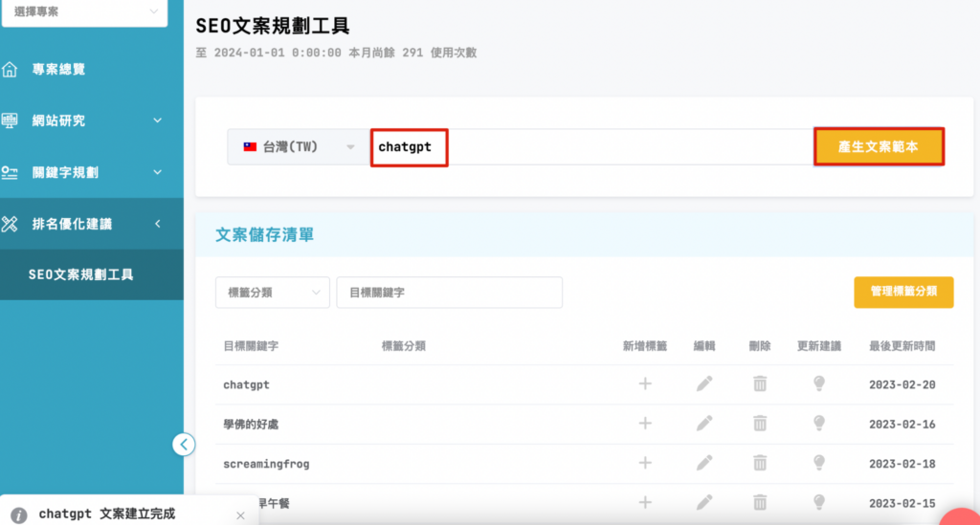Click the info icon in the notification
The width and height of the screenshot is (980, 525).
[19, 515]
